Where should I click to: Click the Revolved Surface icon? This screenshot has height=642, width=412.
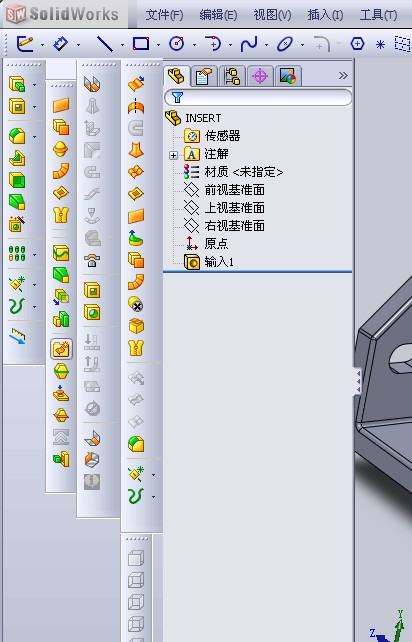pos(136,106)
